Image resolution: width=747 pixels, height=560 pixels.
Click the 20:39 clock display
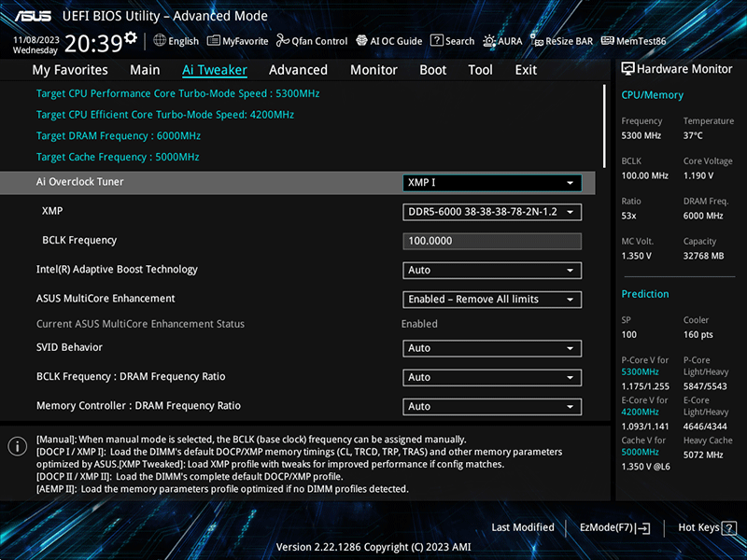[94, 43]
